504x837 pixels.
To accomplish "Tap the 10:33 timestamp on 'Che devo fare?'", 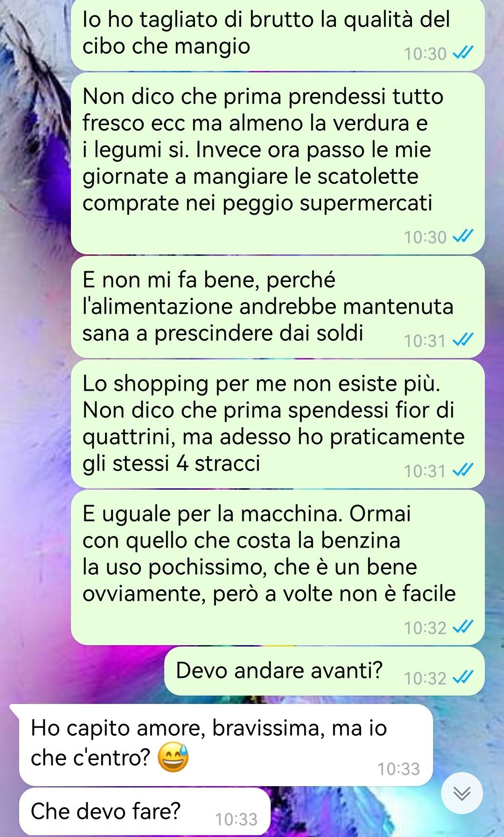I will click(x=236, y=819).
